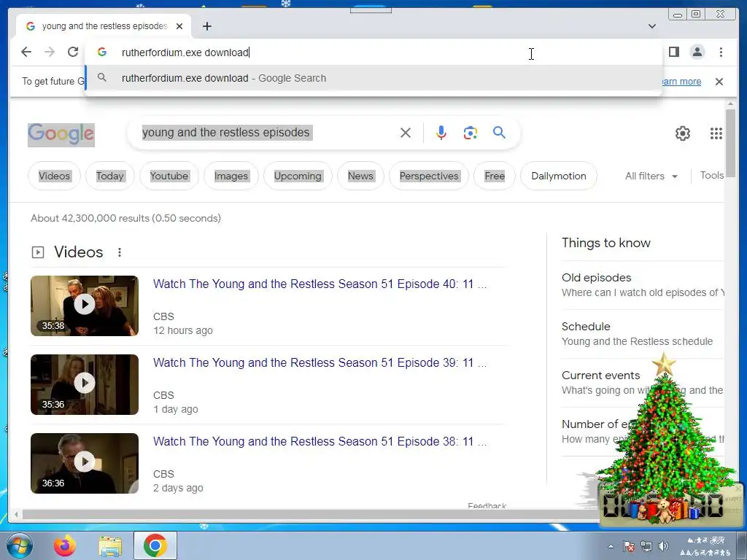Open Season 51 Episode 38 link
The image size is (747, 560).
coord(320,441)
